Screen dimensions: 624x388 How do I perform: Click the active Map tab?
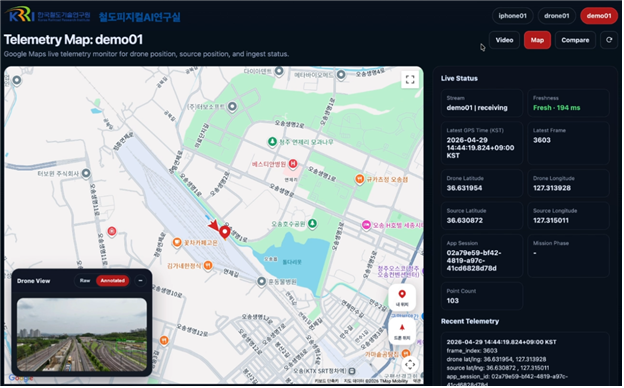coord(537,40)
